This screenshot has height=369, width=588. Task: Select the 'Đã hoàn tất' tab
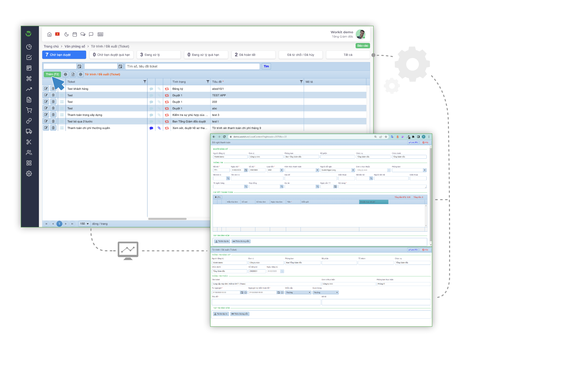click(x=253, y=55)
